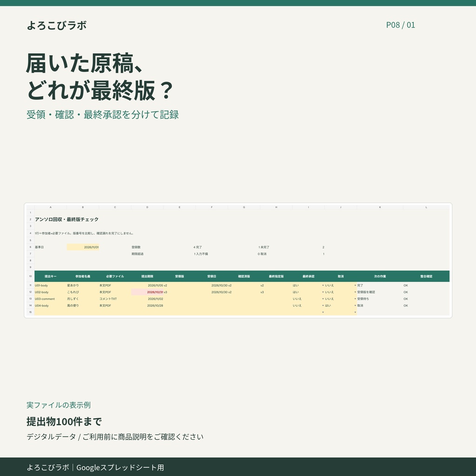The width and height of the screenshot is (476, 476).
Task: Select cell U01-body
Action: point(50,285)
